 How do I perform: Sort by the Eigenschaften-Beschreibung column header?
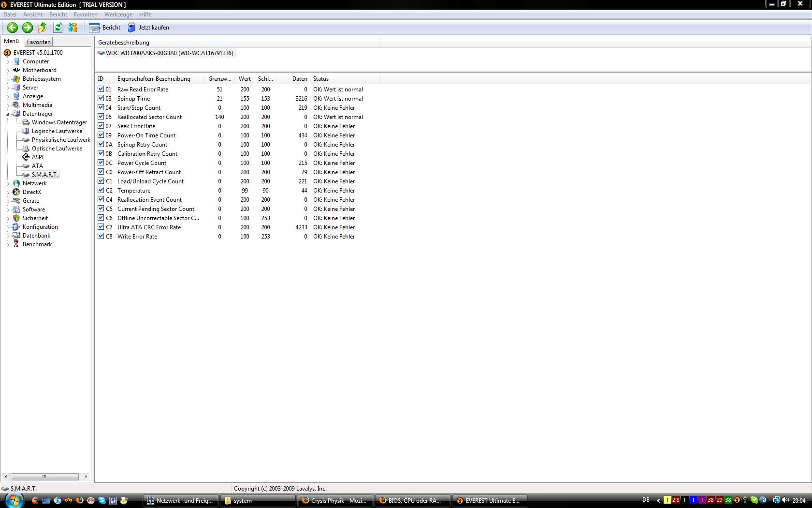(x=159, y=79)
